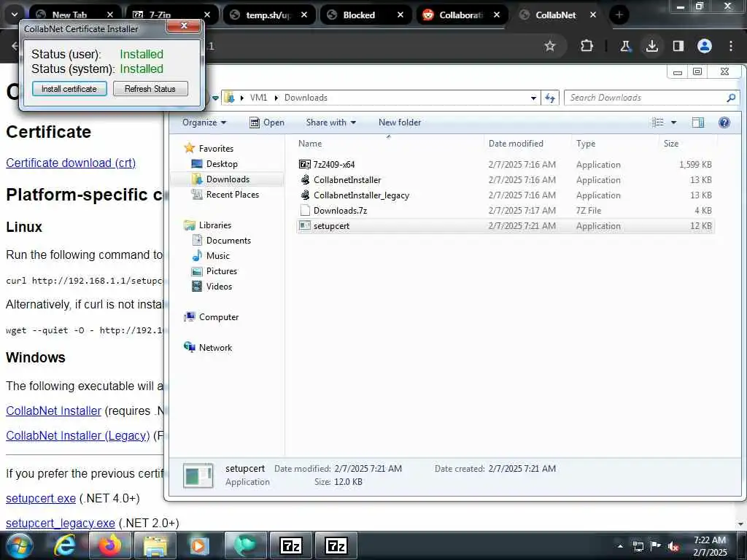Click the Explorer refresh button next to address bar

pyautogui.click(x=550, y=98)
